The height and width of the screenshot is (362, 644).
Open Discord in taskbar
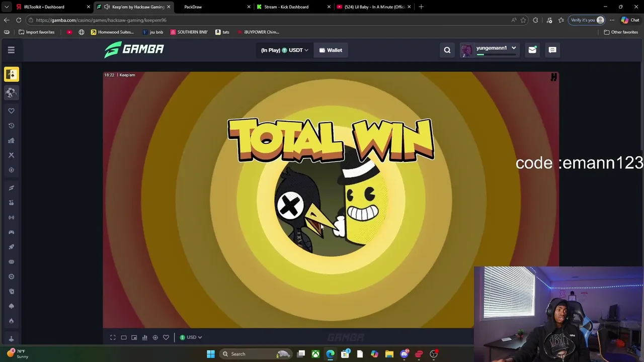(404, 354)
